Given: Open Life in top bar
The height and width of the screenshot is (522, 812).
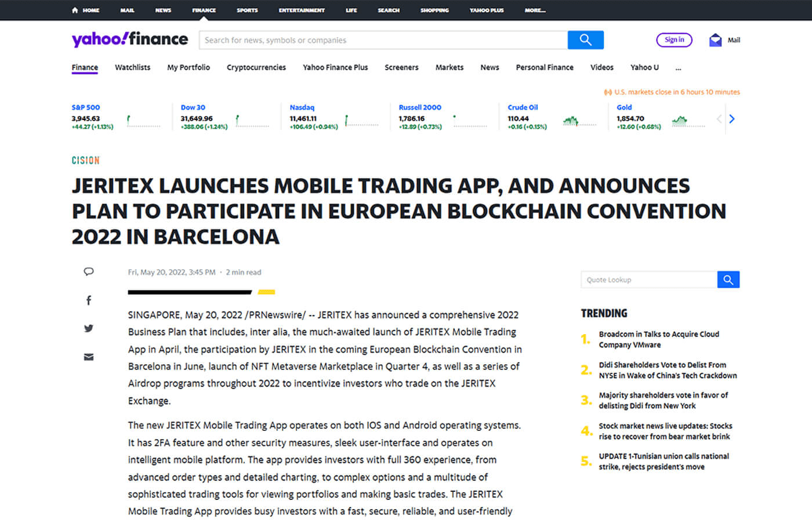Looking at the screenshot, I should click(x=351, y=10).
